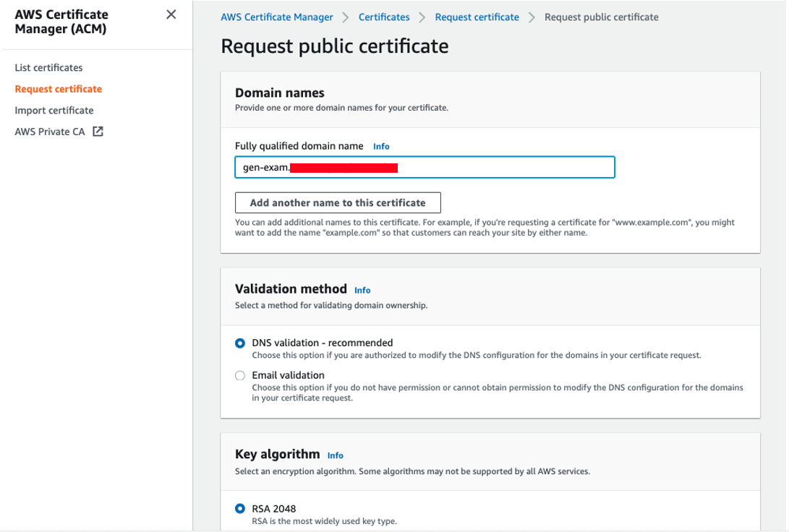Click breadcrumb chevron after Request certificate
789x532 pixels.
[x=532, y=17]
